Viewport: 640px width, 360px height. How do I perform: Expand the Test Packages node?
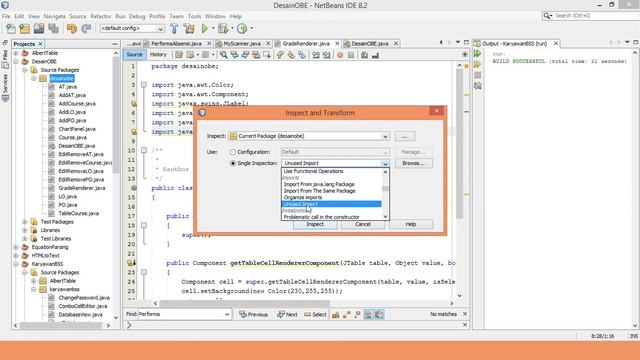coord(24,222)
